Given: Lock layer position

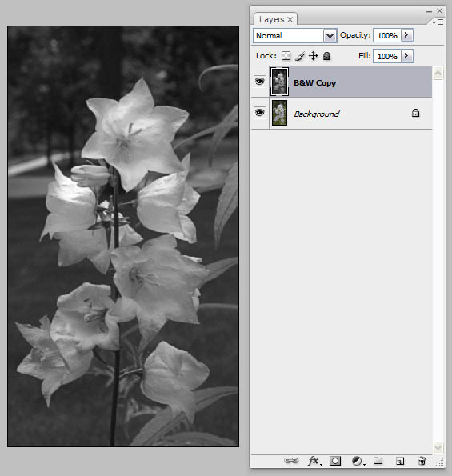Looking at the screenshot, I should point(313,56).
